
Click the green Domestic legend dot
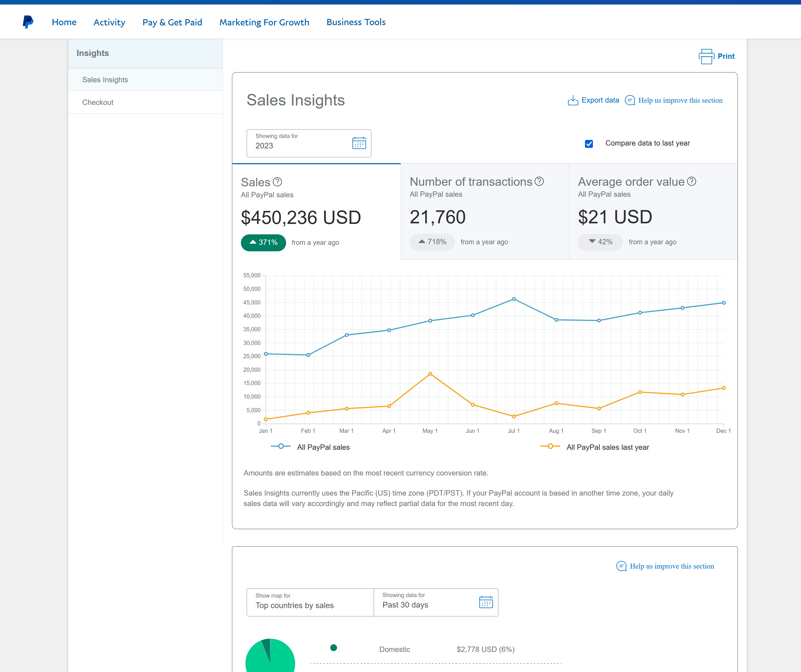pyautogui.click(x=333, y=647)
